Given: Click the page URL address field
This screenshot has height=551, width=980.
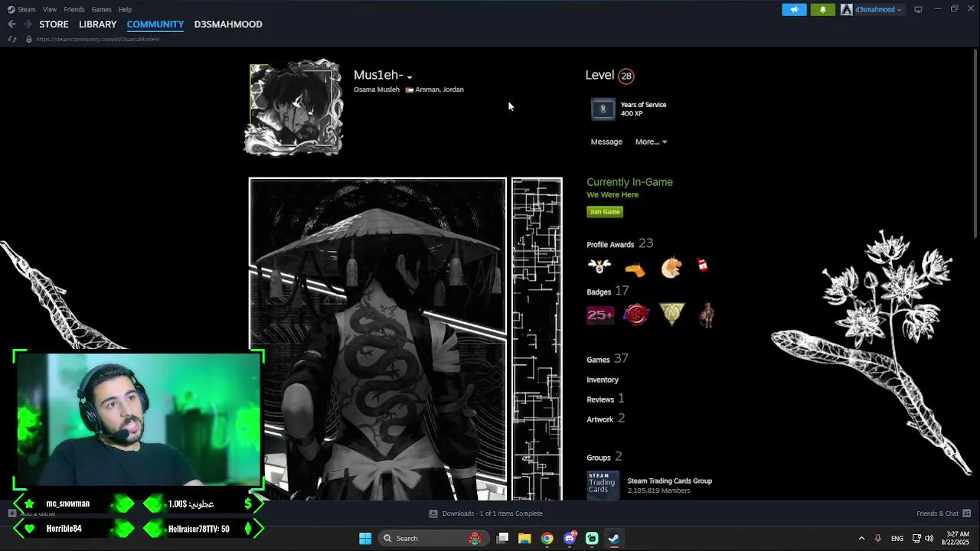Looking at the screenshot, I should [98, 39].
